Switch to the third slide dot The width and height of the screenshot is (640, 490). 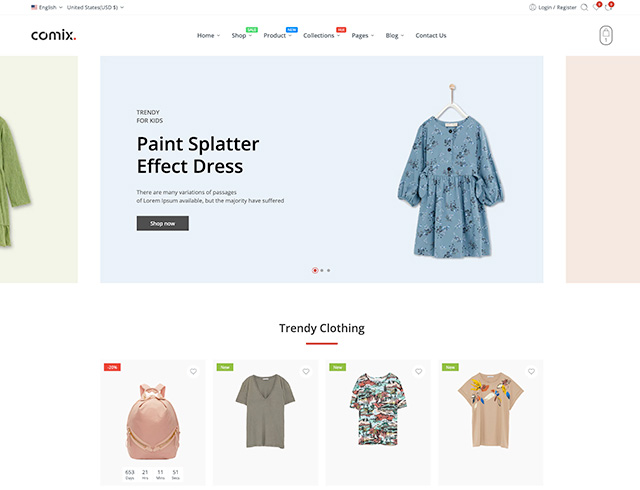click(329, 270)
